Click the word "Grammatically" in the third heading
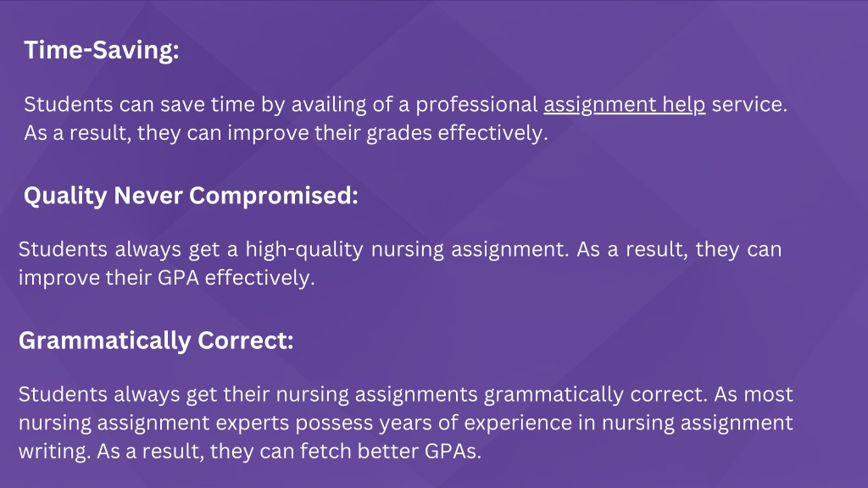 (105, 341)
